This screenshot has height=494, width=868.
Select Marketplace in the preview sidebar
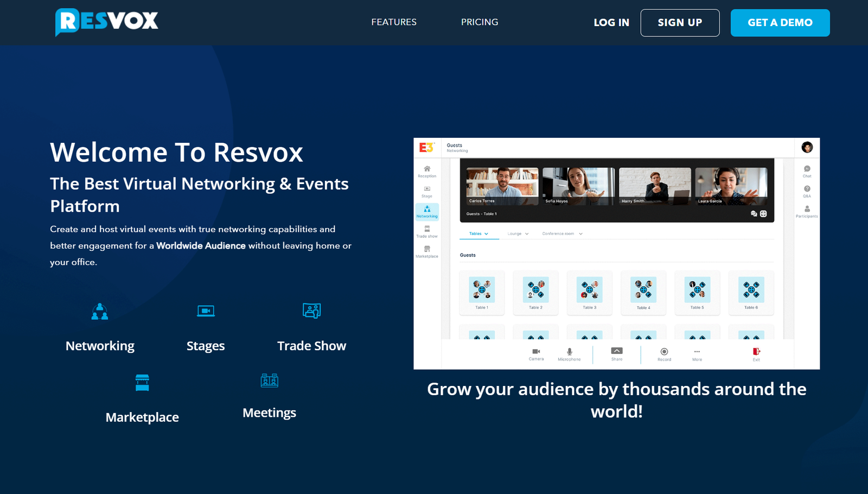tap(427, 252)
